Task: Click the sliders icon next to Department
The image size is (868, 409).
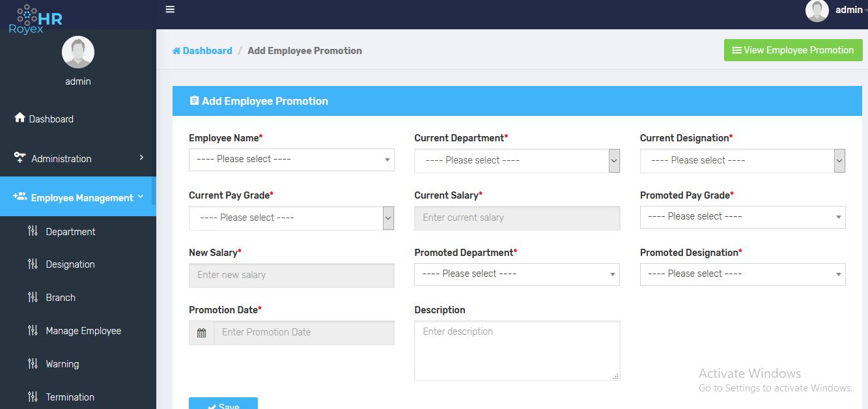Action: pos(33,231)
